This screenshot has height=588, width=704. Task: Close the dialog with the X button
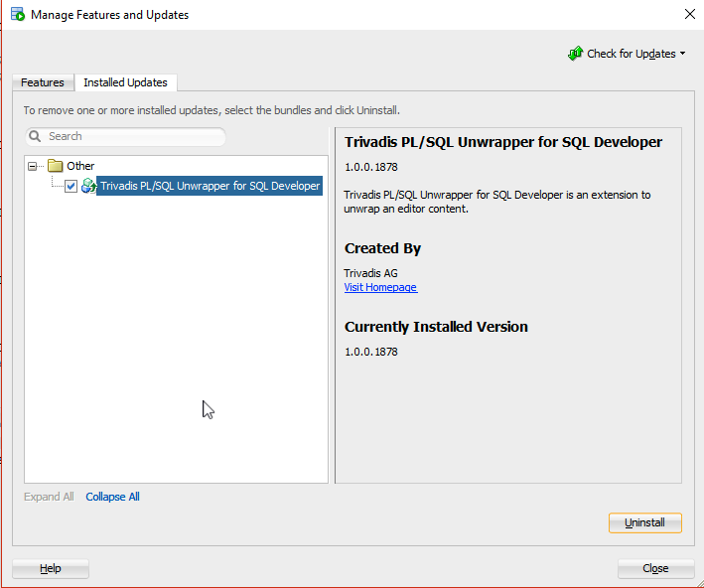point(690,14)
